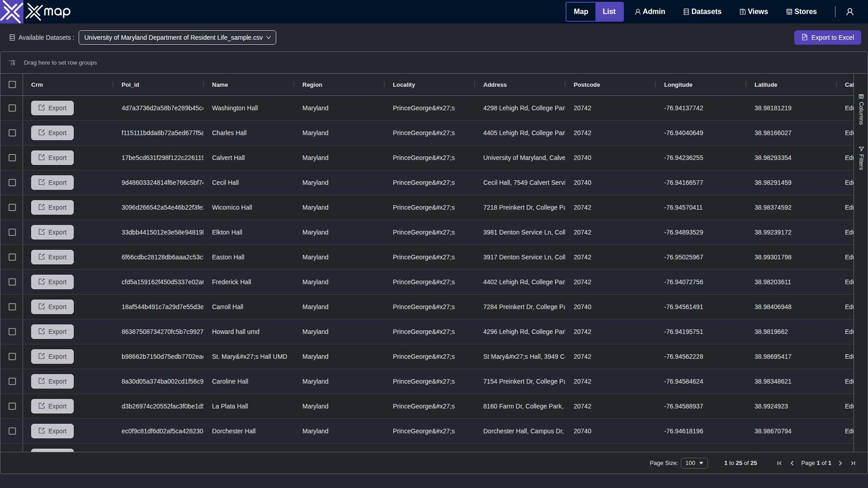
Task: Export the Wicomico Hall row
Action: point(52,207)
